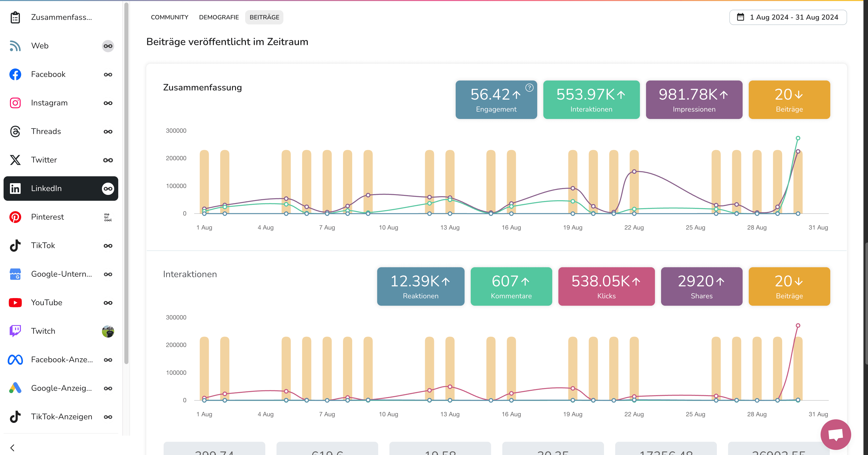Collapse the sidebar with the chevron

click(12, 448)
